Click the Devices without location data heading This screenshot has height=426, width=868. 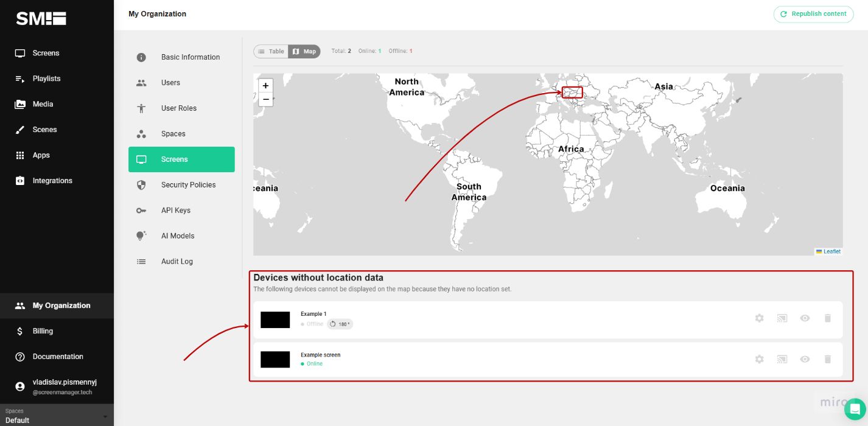tap(318, 278)
